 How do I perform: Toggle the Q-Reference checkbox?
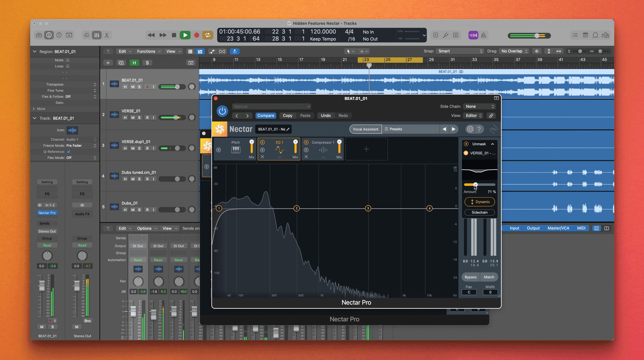point(68,152)
